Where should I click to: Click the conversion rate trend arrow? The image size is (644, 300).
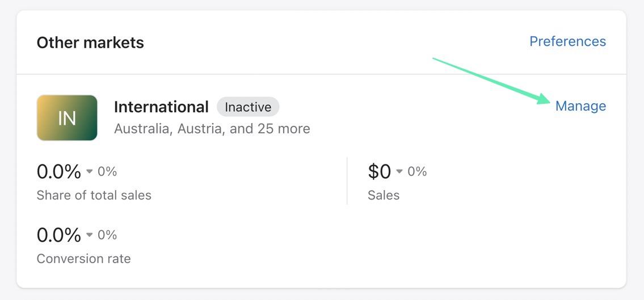click(90, 235)
